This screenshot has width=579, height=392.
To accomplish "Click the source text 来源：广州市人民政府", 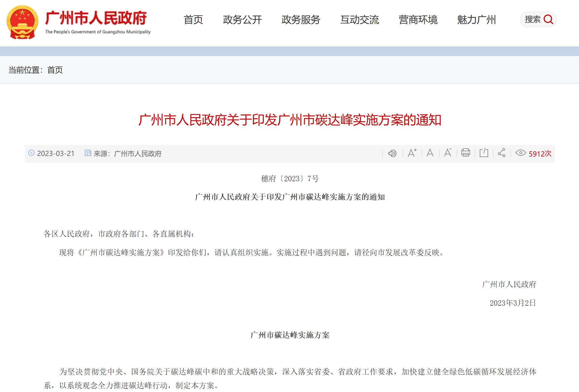I will 128,154.
